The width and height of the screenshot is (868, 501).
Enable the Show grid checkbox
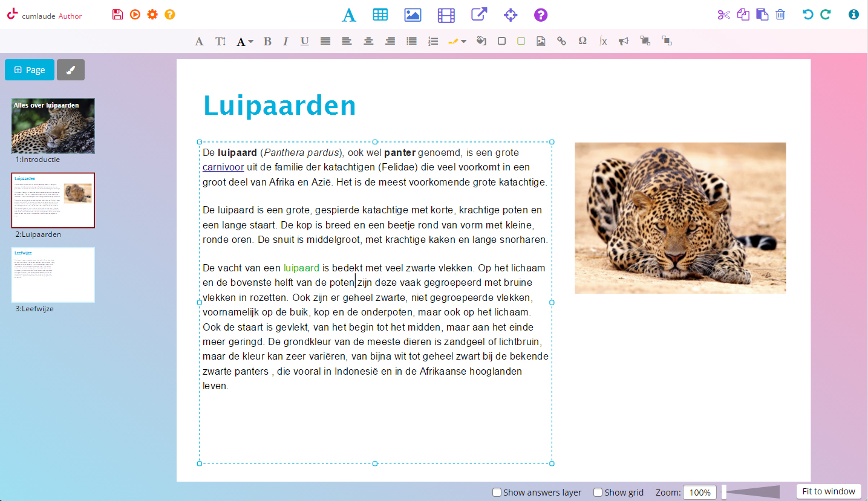point(598,493)
